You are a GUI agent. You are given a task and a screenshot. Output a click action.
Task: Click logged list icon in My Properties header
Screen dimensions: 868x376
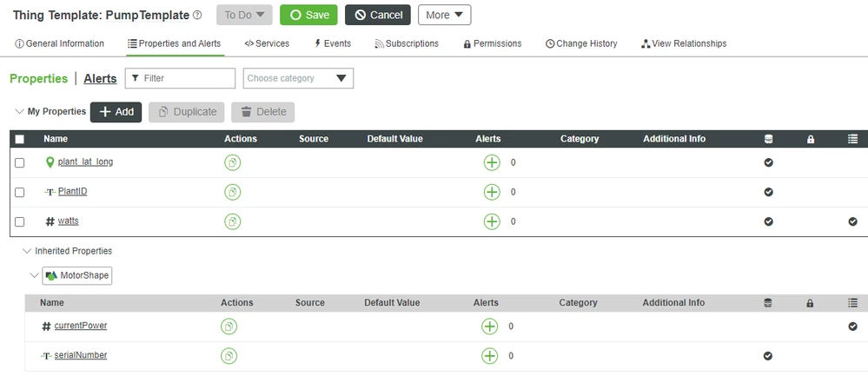click(852, 139)
